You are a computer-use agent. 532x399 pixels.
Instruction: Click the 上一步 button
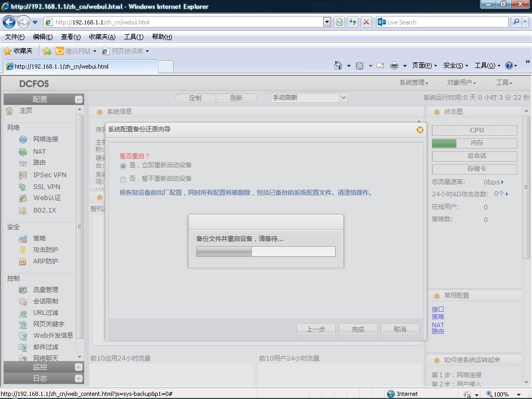316,329
